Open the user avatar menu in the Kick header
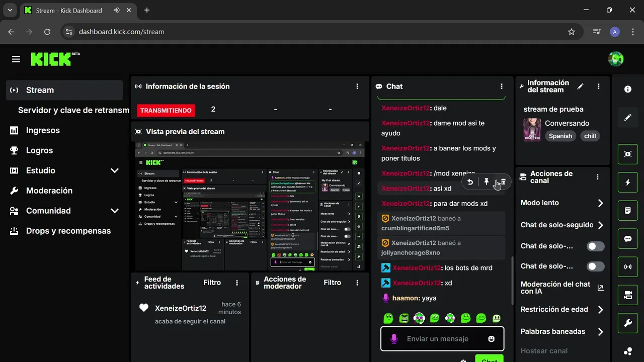Image resolution: width=644 pixels, height=362 pixels. tap(616, 59)
